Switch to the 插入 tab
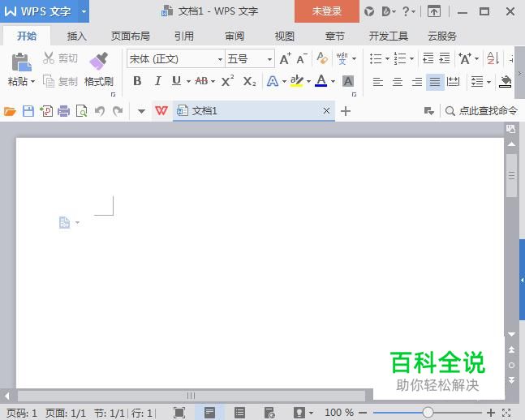 click(x=76, y=36)
